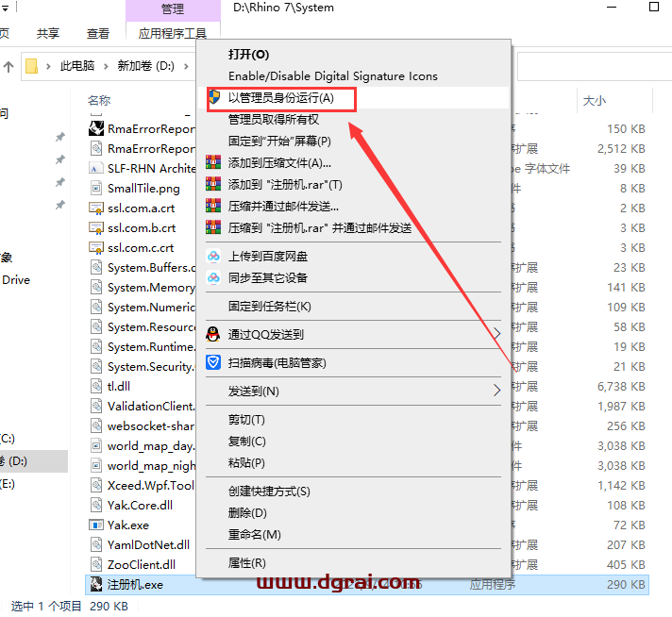Screen dimensions: 672x617
Task: Choose 重命名(M) in context menu
Action: [x=255, y=535]
